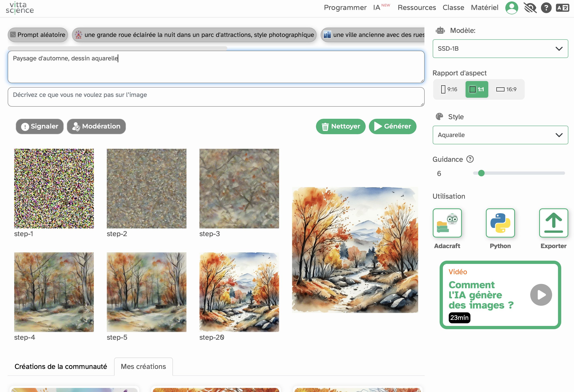574x392 pixels.
Task: Select the 16:9 aspect ratio
Action: (506, 89)
